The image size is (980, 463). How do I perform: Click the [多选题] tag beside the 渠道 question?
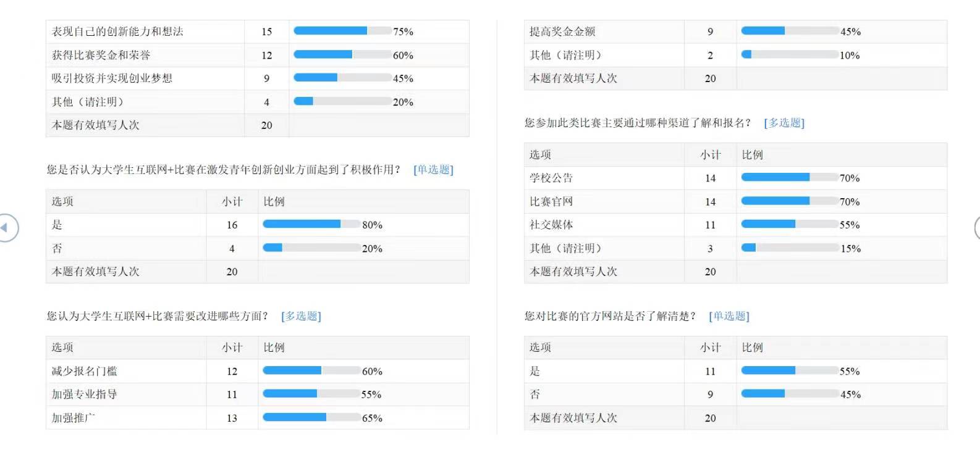(784, 123)
